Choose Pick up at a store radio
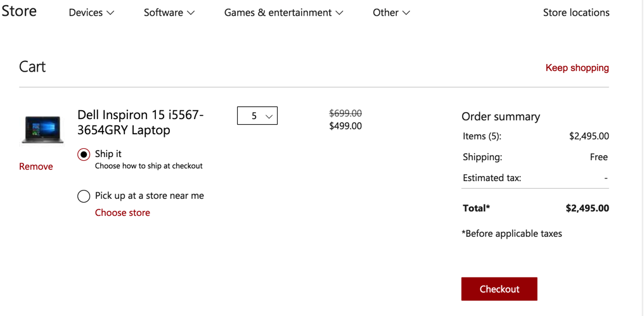The width and height of the screenshot is (644, 316). pos(84,196)
